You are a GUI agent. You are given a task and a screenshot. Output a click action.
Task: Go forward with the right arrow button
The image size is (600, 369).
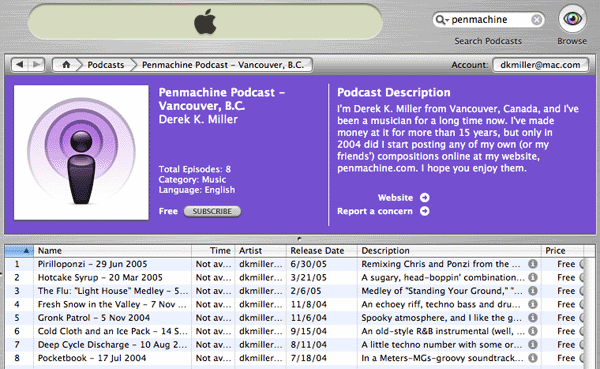(37, 65)
